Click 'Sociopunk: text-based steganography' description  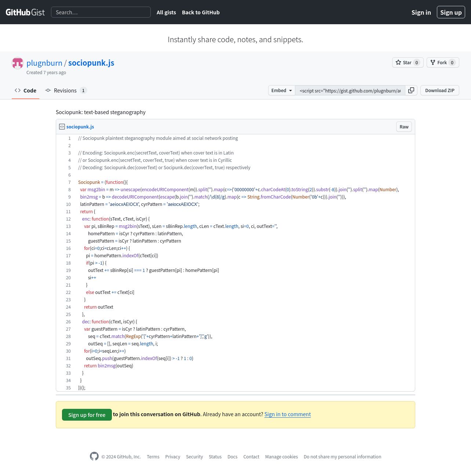101,112
